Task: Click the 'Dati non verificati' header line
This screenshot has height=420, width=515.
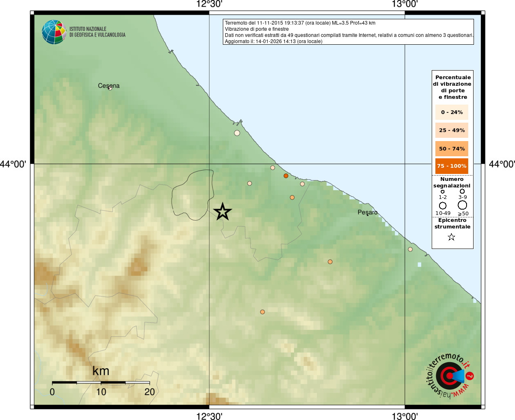Action: click(349, 35)
